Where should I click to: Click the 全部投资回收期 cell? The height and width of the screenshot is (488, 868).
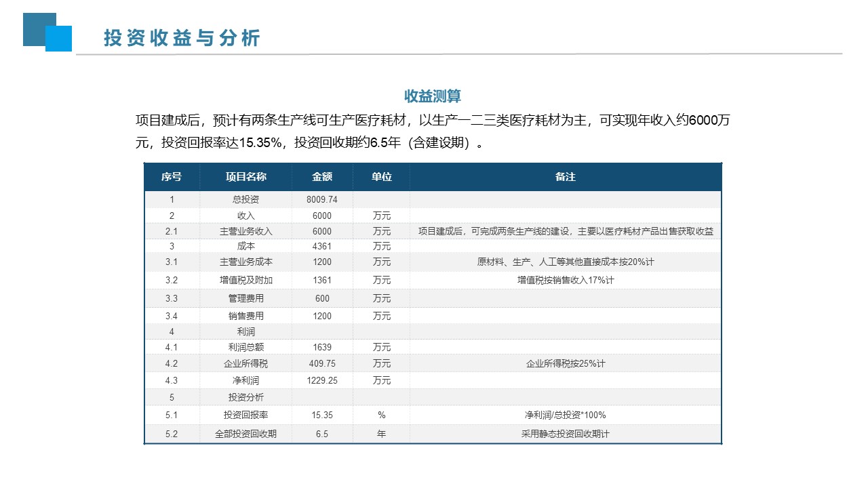point(246,434)
